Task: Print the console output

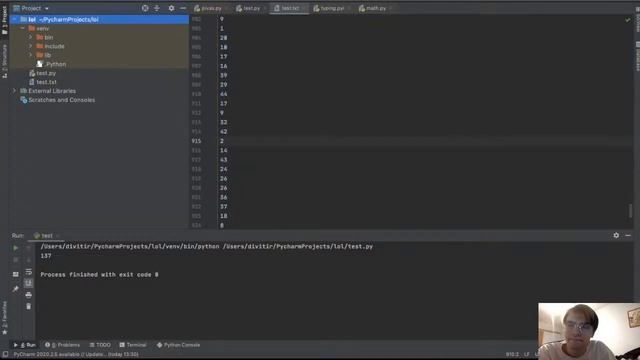Action: [29, 295]
